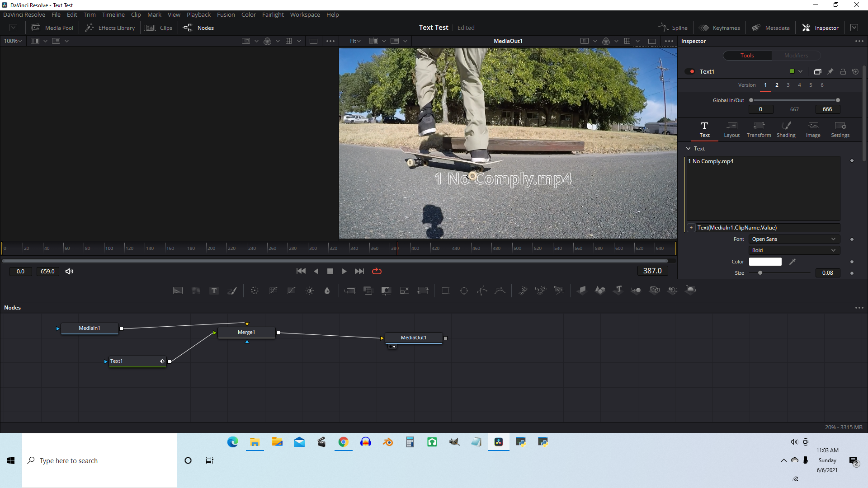This screenshot has height=488, width=868.
Task: Toggle the Media Pool panel
Action: pyautogui.click(x=52, y=28)
